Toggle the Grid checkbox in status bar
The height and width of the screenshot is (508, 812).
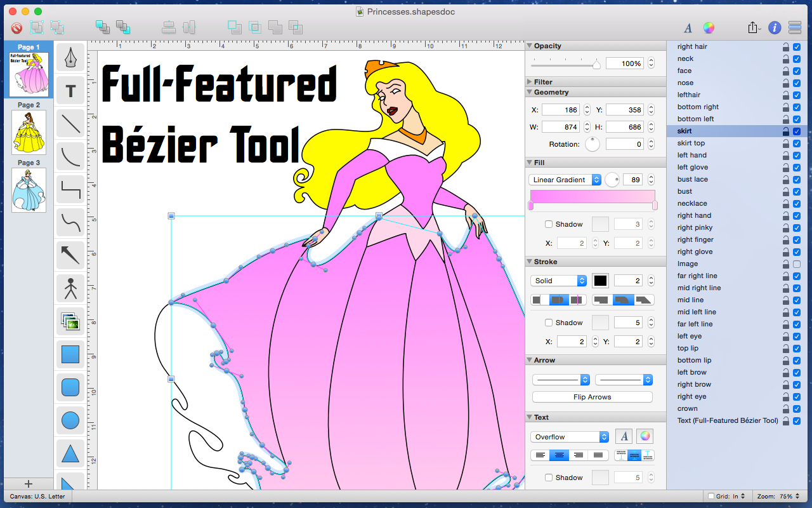711,497
